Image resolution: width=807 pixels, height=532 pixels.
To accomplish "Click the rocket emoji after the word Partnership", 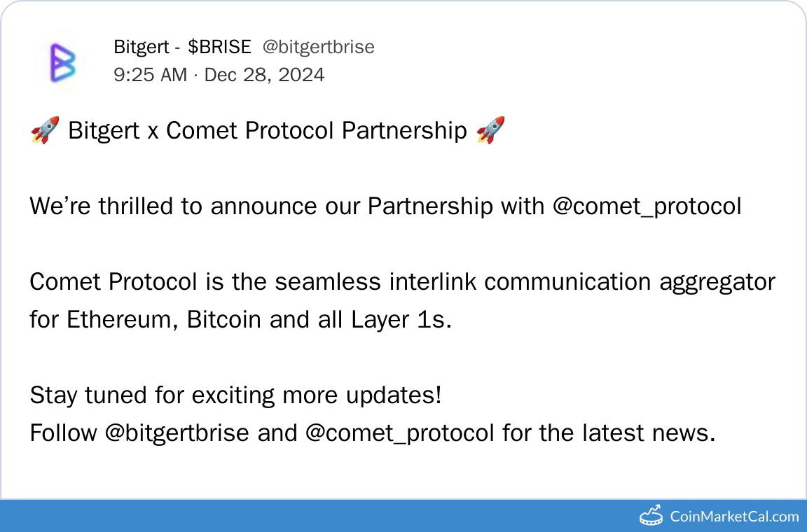I will [x=490, y=130].
